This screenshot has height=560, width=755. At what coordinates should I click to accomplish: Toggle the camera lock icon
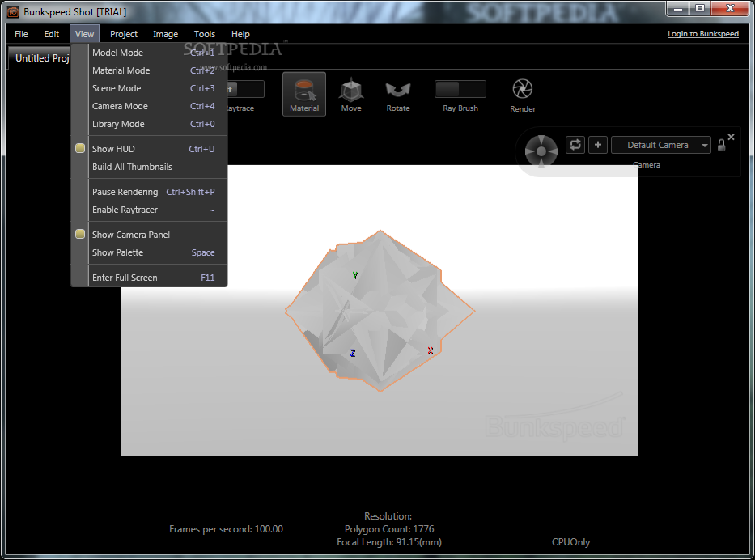tap(721, 145)
